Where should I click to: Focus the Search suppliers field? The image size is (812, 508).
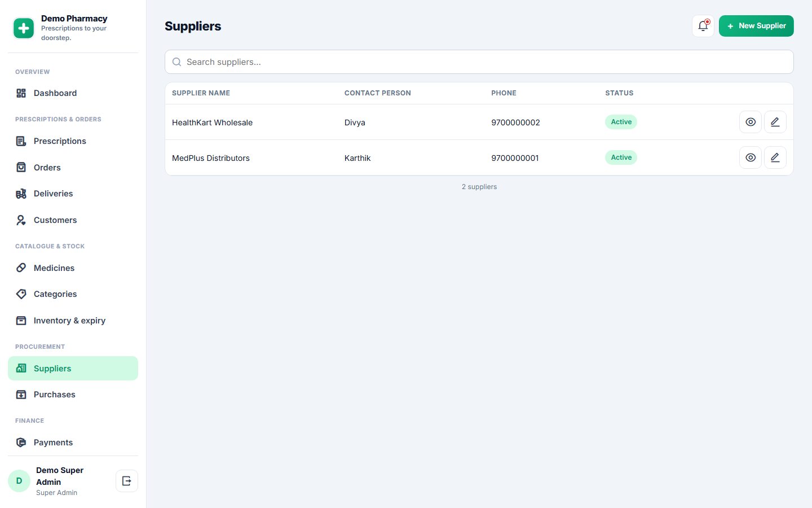[479, 62]
